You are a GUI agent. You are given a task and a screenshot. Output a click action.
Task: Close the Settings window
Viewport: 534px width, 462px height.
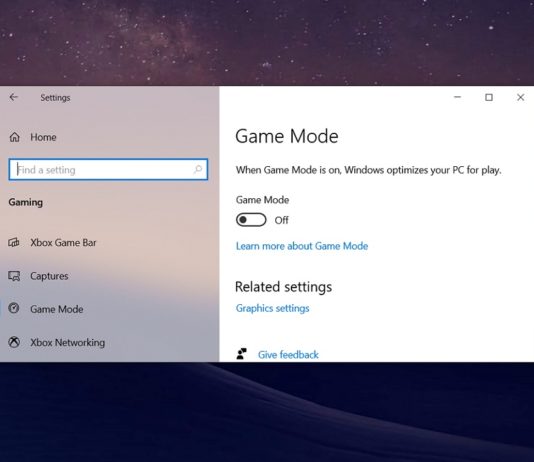click(x=520, y=97)
